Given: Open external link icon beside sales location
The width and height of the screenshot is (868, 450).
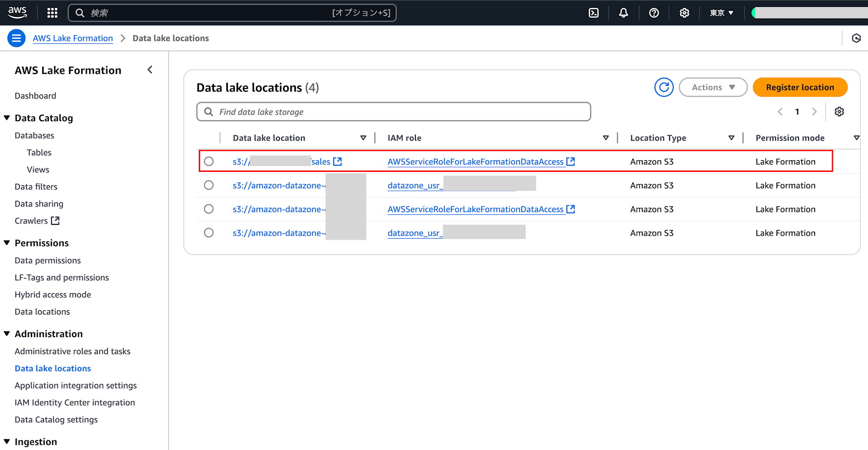Looking at the screenshot, I should coord(338,161).
